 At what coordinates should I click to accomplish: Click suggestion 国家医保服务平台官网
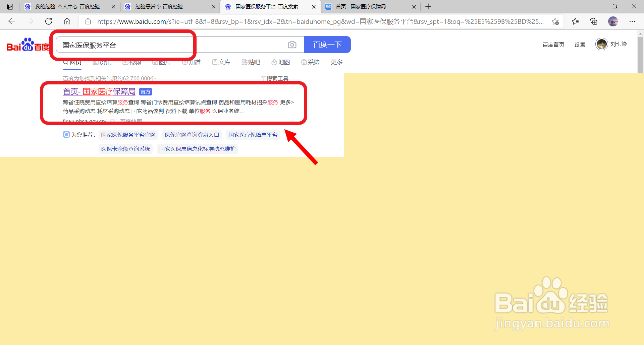click(x=128, y=135)
